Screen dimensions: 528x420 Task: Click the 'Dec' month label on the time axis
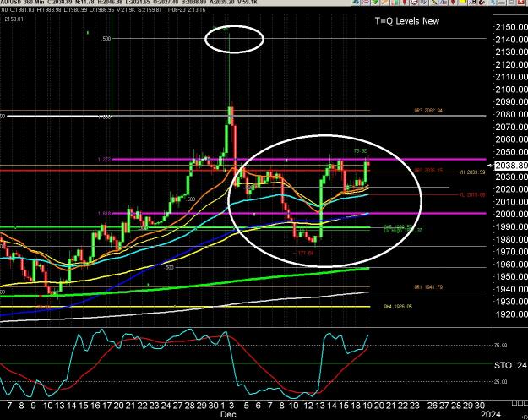coord(228,414)
